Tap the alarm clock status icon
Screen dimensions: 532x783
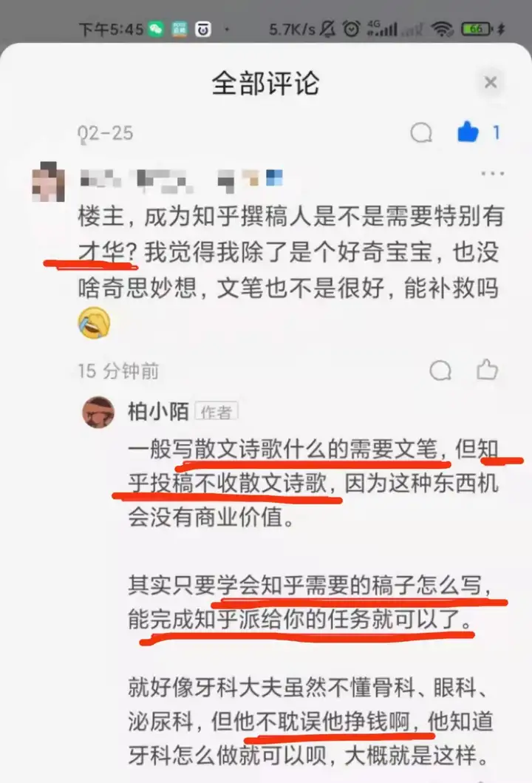tap(351, 29)
